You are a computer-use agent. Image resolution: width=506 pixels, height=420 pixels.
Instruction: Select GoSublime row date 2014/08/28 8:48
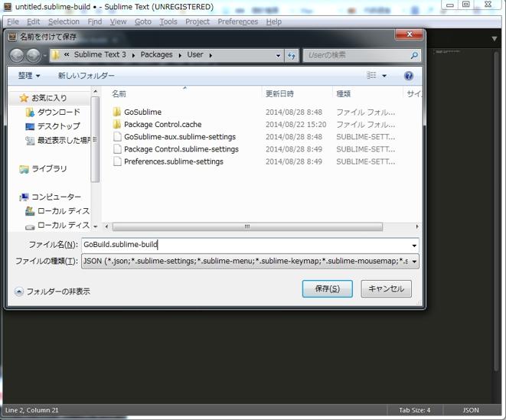[294, 112]
